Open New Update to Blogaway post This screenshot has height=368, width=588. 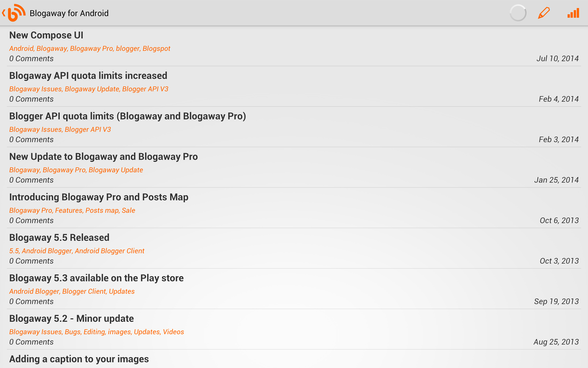(294, 167)
